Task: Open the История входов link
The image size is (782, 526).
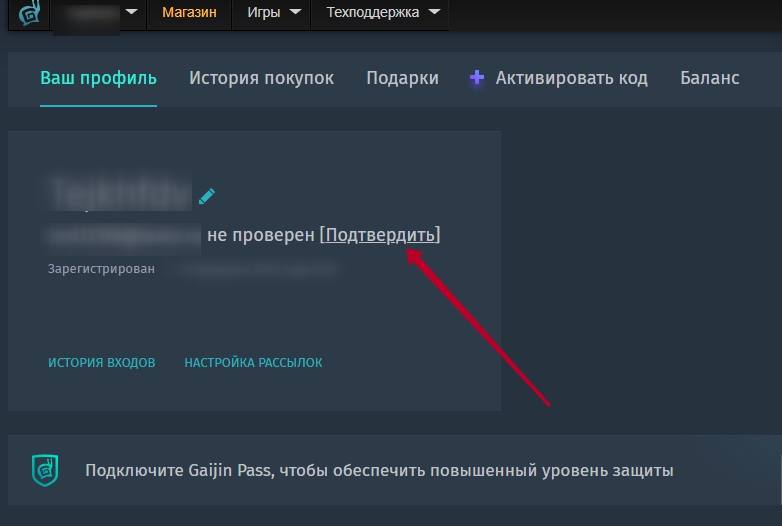Action: 102,363
